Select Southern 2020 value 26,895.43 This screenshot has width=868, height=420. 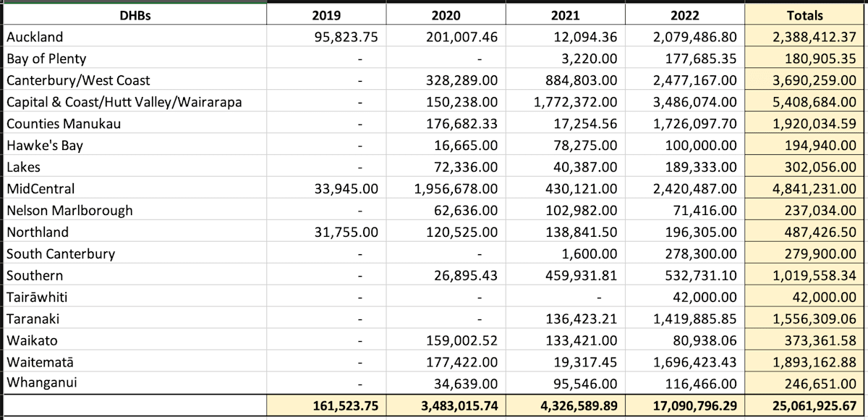click(467, 276)
